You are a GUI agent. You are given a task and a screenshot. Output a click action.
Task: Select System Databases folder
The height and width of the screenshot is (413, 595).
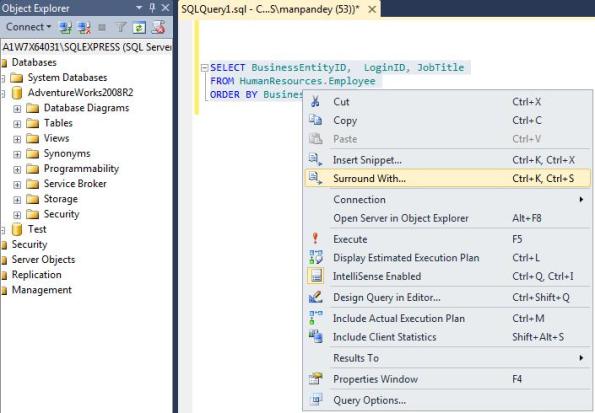(67, 77)
